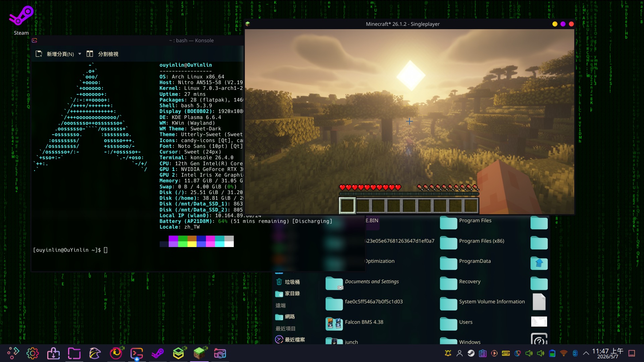Open the yellow-green stacked-layers launcher in taskbar
The image size is (644, 362).
tap(178, 353)
